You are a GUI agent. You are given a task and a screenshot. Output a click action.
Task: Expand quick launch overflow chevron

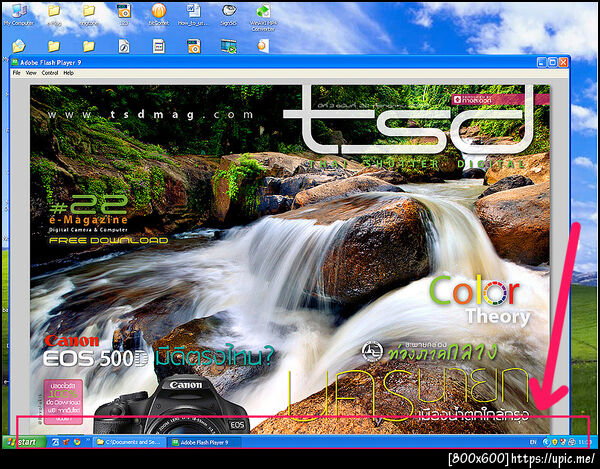point(87,440)
